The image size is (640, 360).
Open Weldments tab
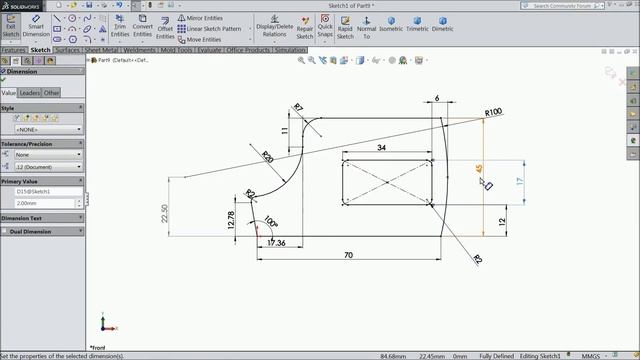point(139,50)
